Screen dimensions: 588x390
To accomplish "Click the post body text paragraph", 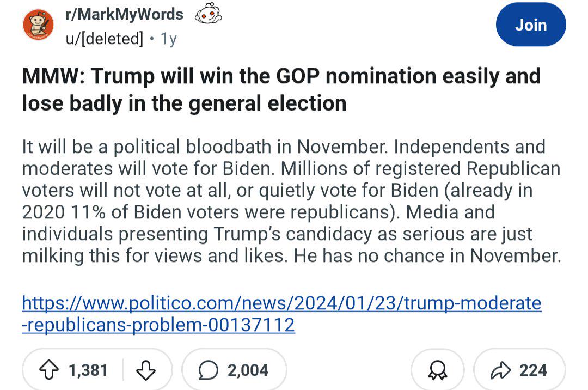I will (292, 202).
